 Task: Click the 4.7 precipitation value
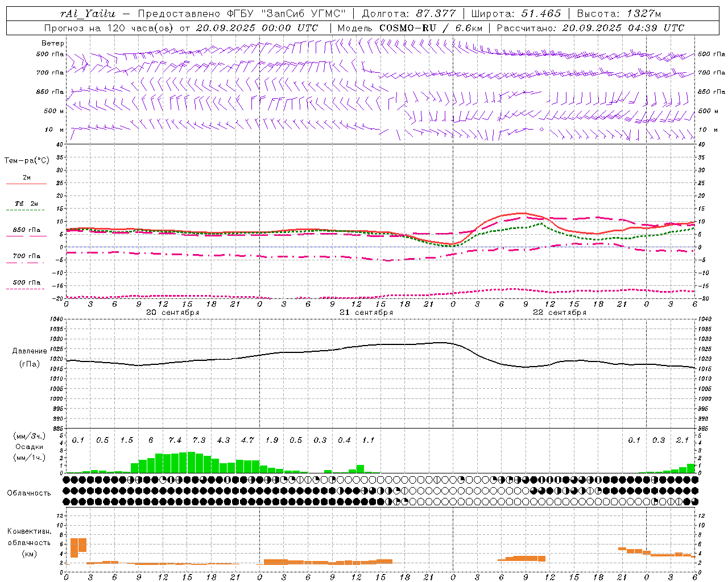pyautogui.click(x=247, y=440)
